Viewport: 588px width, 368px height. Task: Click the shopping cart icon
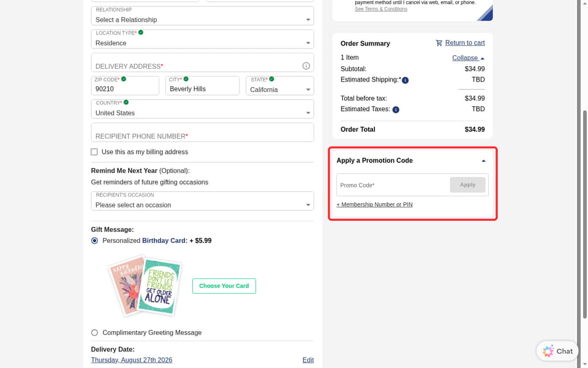[439, 43]
